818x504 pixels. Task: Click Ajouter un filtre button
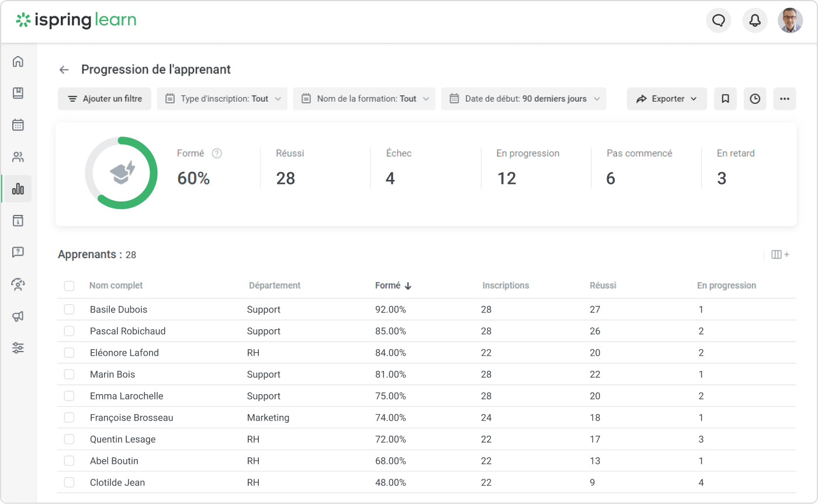(x=105, y=99)
